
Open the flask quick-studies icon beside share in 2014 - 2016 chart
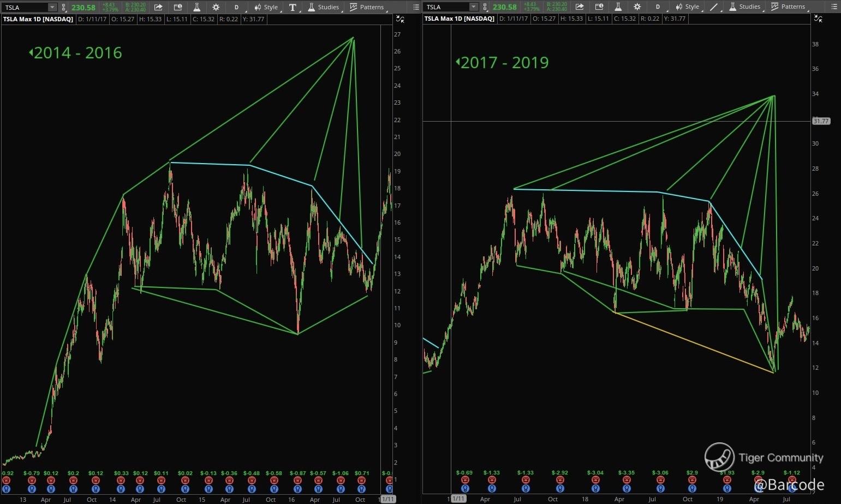click(196, 7)
